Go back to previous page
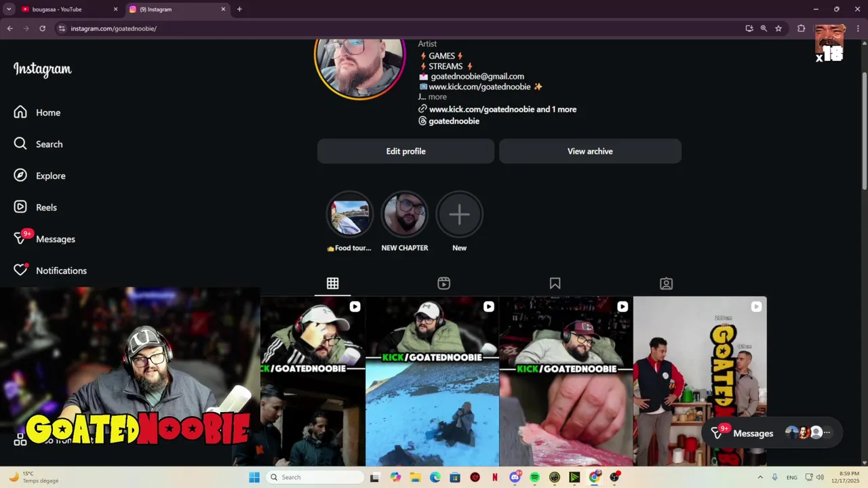Screen dimensions: 868x488 (x=9, y=28)
